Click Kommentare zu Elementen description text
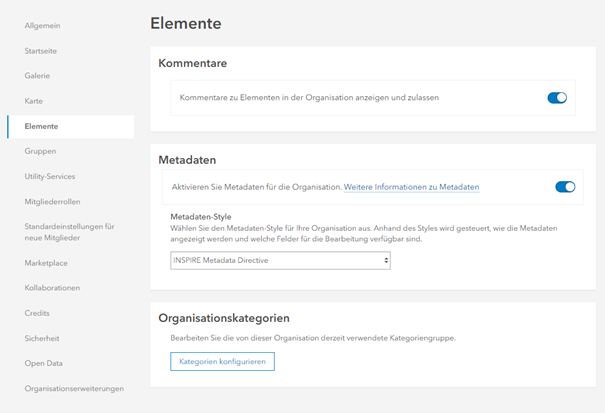Screen dimensions: 605x413 (309, 98)
